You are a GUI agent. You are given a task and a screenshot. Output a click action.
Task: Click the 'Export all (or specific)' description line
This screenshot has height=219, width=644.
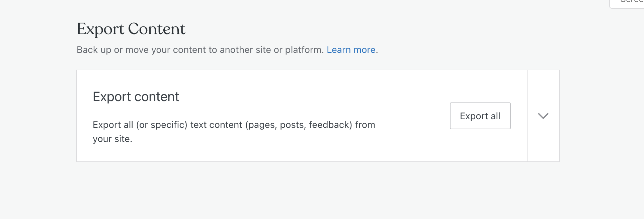click(x=140, y=125)
